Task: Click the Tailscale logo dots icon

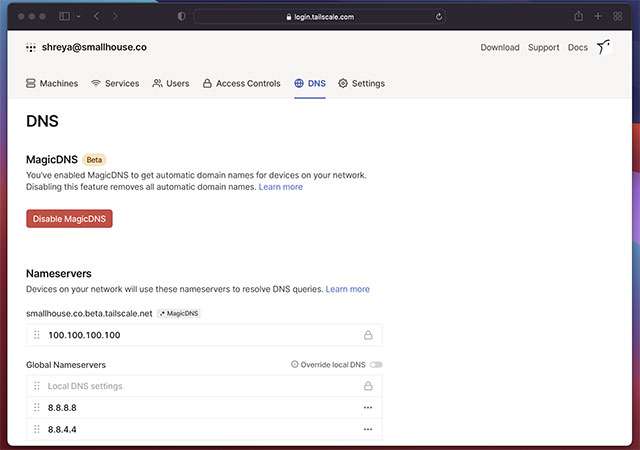Action: click(31, 47)
